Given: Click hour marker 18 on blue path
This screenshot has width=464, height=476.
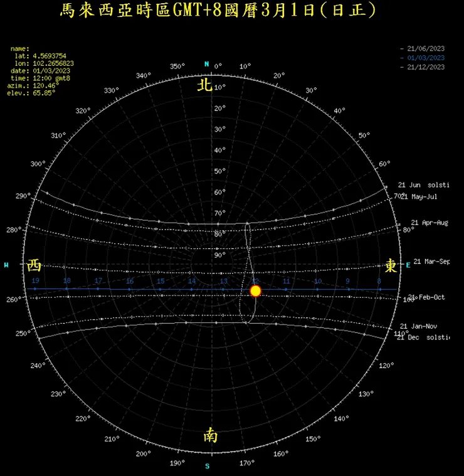Looking at the screenshot, I should pos(66,280).
